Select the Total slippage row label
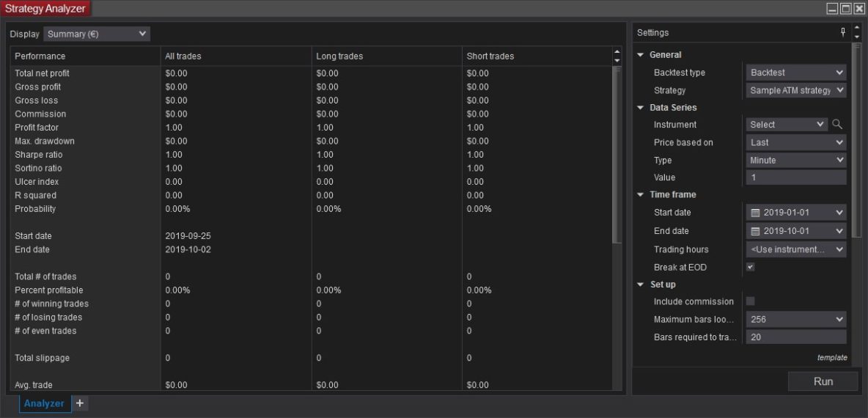The width and height of the screenshot is (868, 418). click(42, 358)
